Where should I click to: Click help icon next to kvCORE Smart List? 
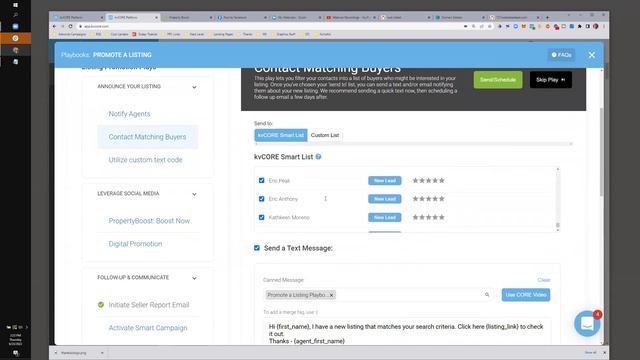click(318, 157)
